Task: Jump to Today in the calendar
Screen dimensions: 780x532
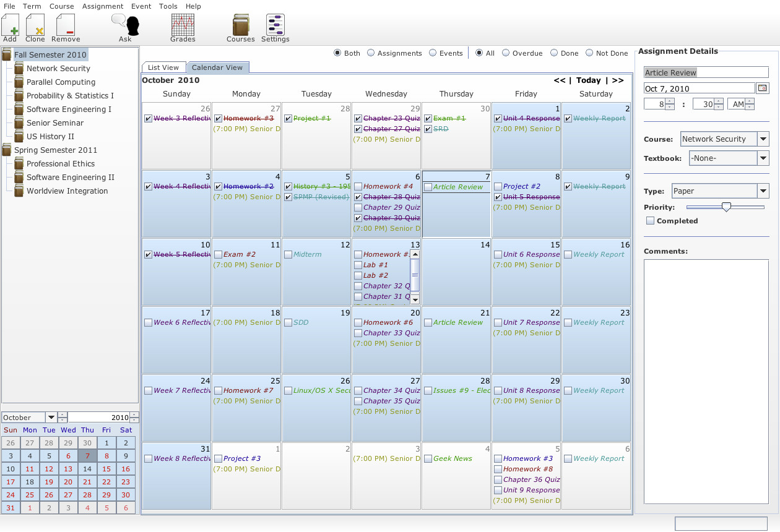Action: point(588,80)
